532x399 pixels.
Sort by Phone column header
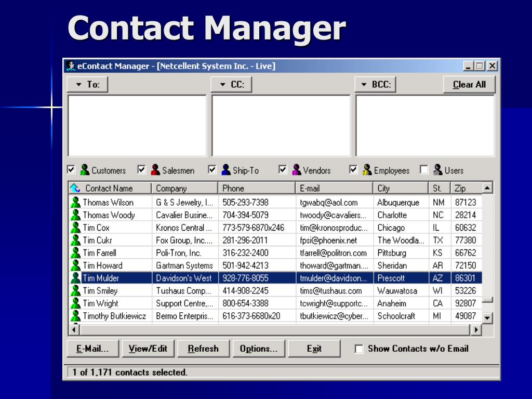click(x=257, y=188)
